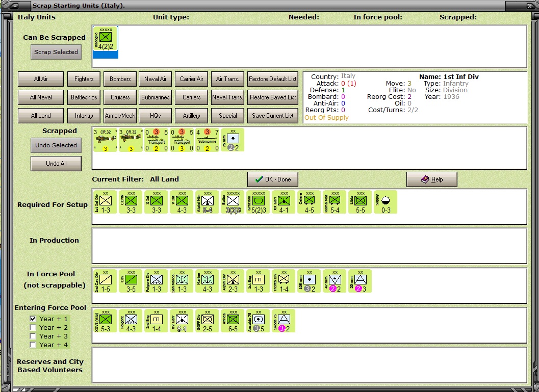This screenshot has width=539, height=392.
Task: Select the Folgore Div 1-3 counter
Action: [x=157, y=281]
